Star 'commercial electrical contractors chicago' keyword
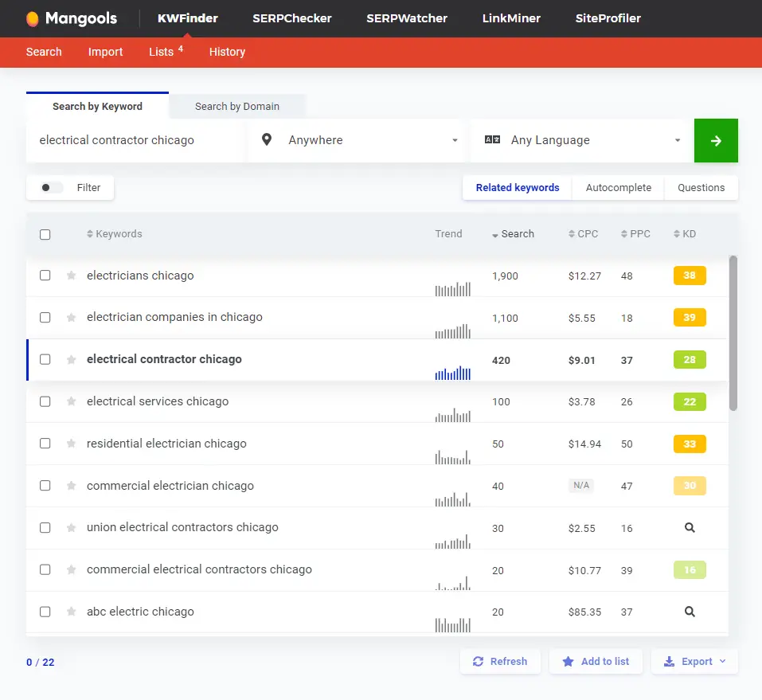Image resolution: width=762 pixels, height=700 pixels. (71, 569)
